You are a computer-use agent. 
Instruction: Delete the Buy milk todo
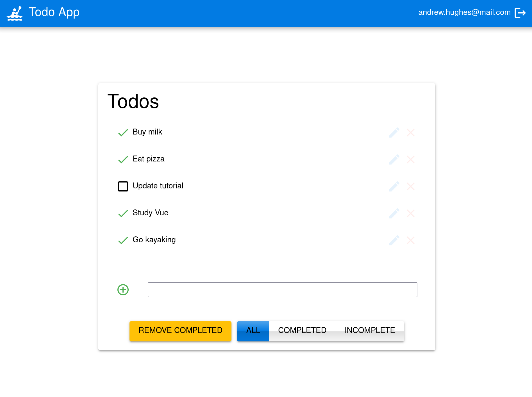click(x=410, y=133)
